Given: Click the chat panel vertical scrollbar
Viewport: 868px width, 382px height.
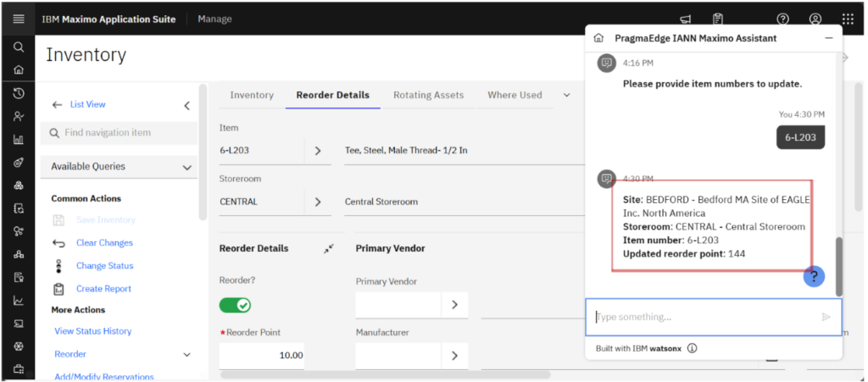Looking at the screenshot, I should pyautogui.click(x=838, y=267).
